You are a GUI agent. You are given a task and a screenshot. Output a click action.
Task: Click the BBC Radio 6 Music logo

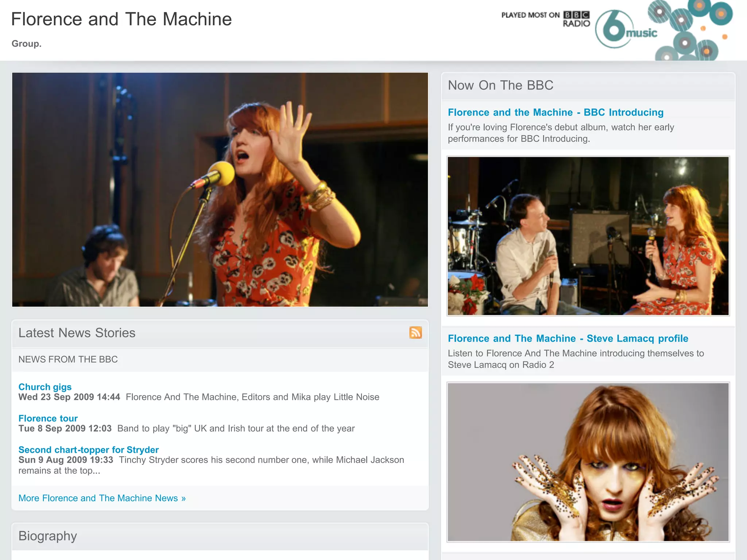click(626, 29)
